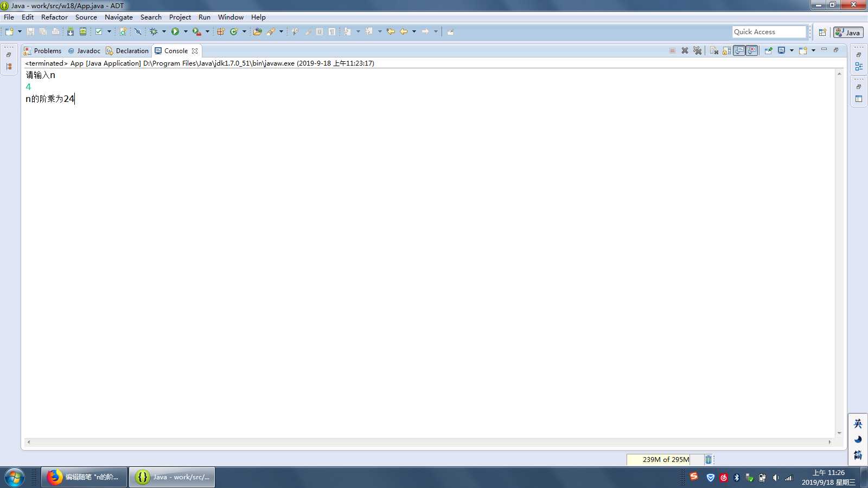The width and height of the screenshot is (868, 488).
Task: Maximize the Console view panel
Action: 836,49
